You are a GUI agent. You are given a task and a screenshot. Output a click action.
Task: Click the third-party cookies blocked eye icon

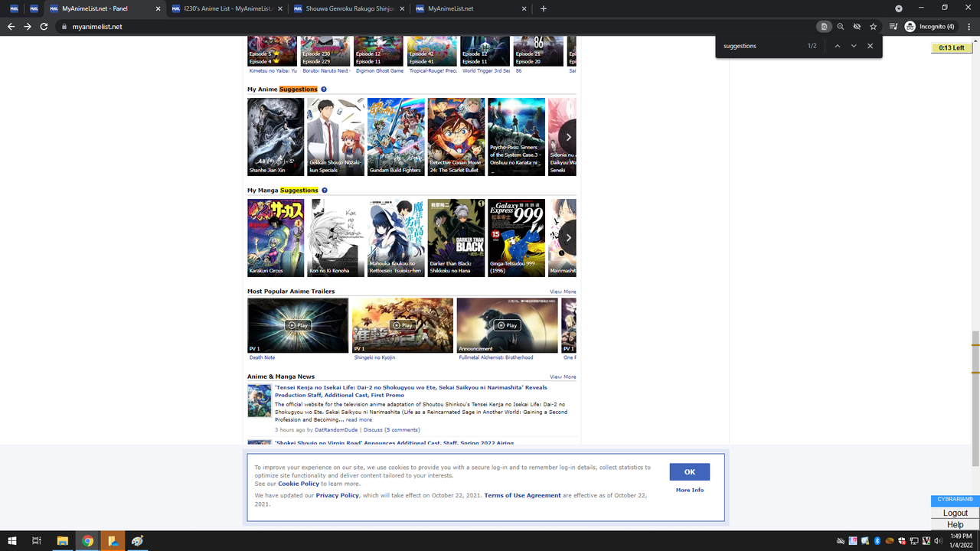(x=857, y=27)
